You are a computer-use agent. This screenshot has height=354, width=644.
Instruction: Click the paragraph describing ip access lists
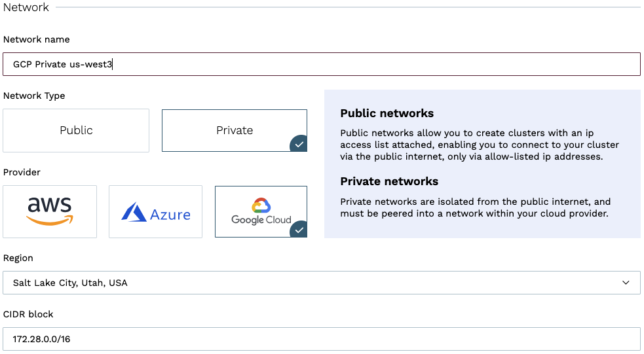point(479,145)
